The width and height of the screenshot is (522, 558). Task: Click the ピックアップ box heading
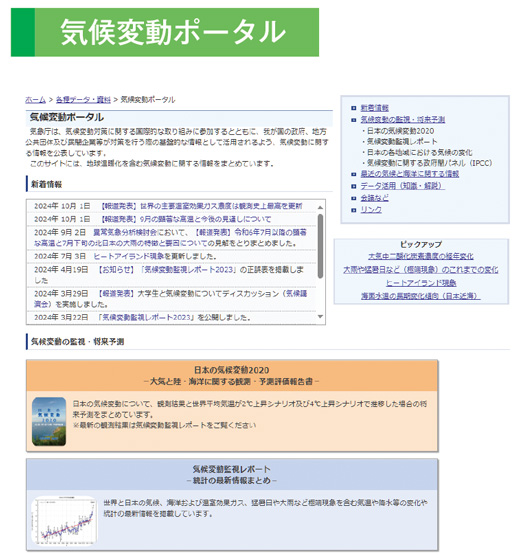(x=421, y=244)
